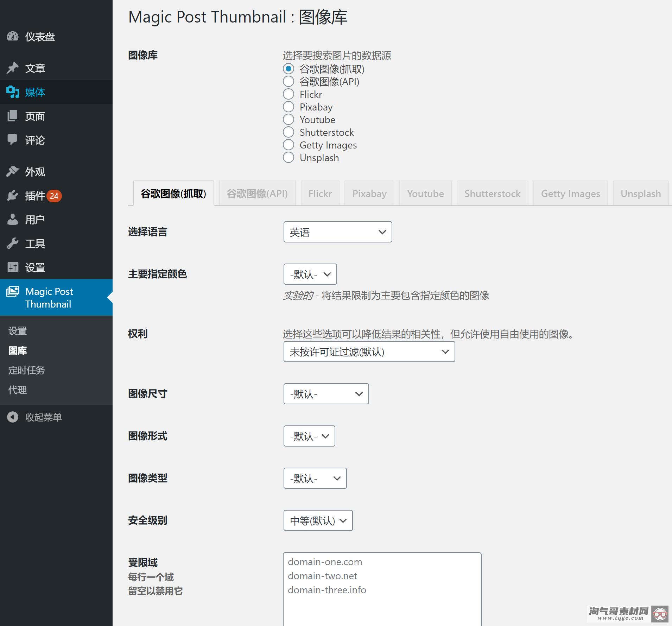
Task: Click the comment bubble icon beside 评论
Action: point(13,140)
